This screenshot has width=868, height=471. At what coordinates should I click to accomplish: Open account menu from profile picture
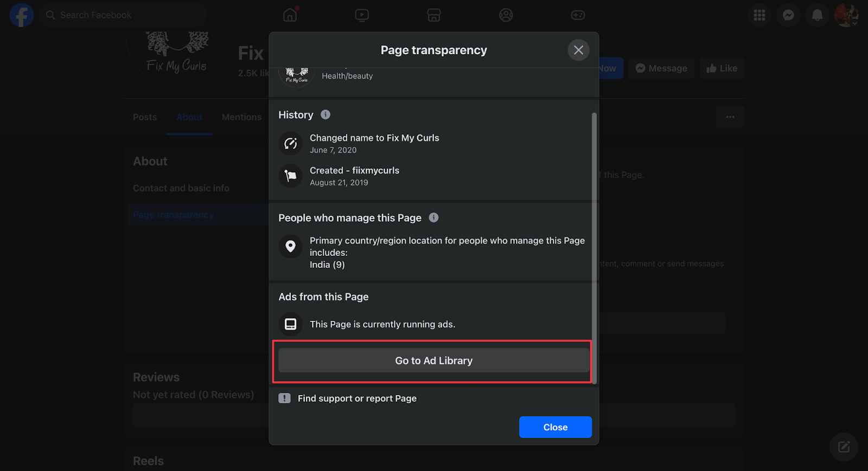click(845, 15)
